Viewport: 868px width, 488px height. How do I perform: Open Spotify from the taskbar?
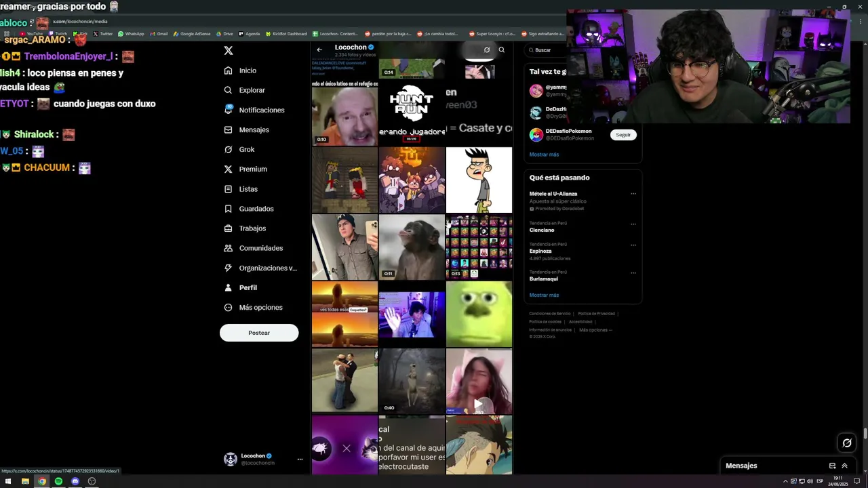[x=58, y=481]
